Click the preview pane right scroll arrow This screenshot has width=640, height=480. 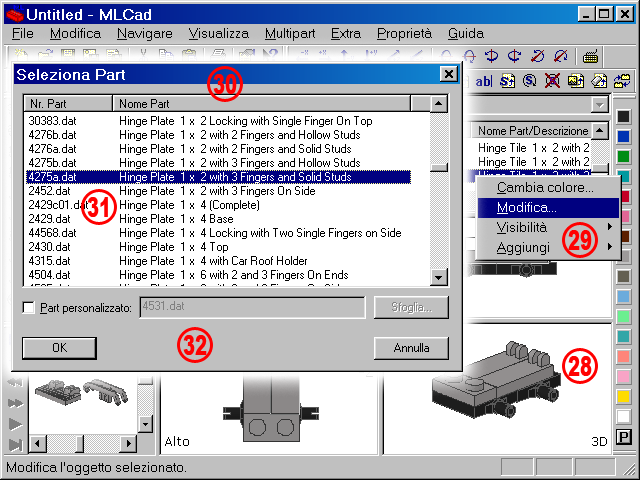click(129, 443)
